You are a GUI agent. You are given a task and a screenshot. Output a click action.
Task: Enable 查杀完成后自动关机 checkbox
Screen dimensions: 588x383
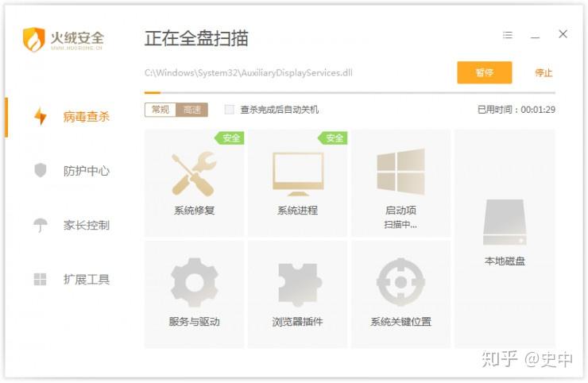[x=229, y=110]
